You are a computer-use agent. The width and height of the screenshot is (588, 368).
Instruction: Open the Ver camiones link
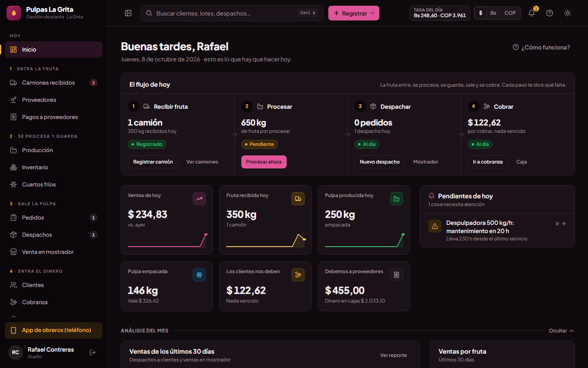(202, 162)
